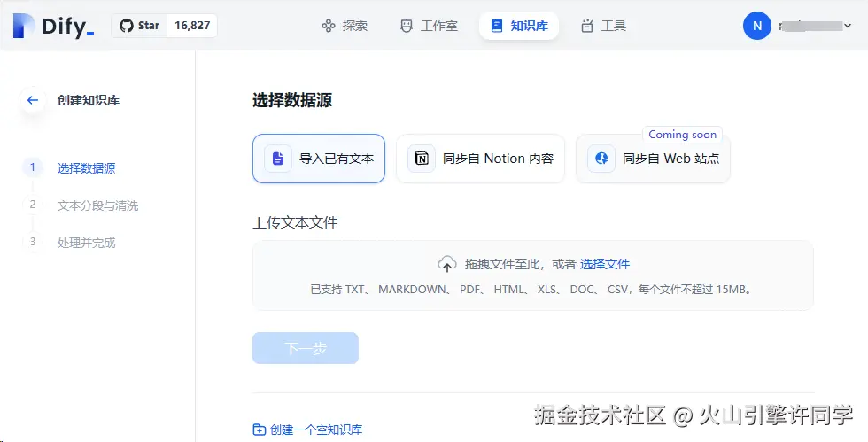This screenshot has height=442, width=868.
Task: Click the 16,827 star count
Action: [x=192, y=26]
